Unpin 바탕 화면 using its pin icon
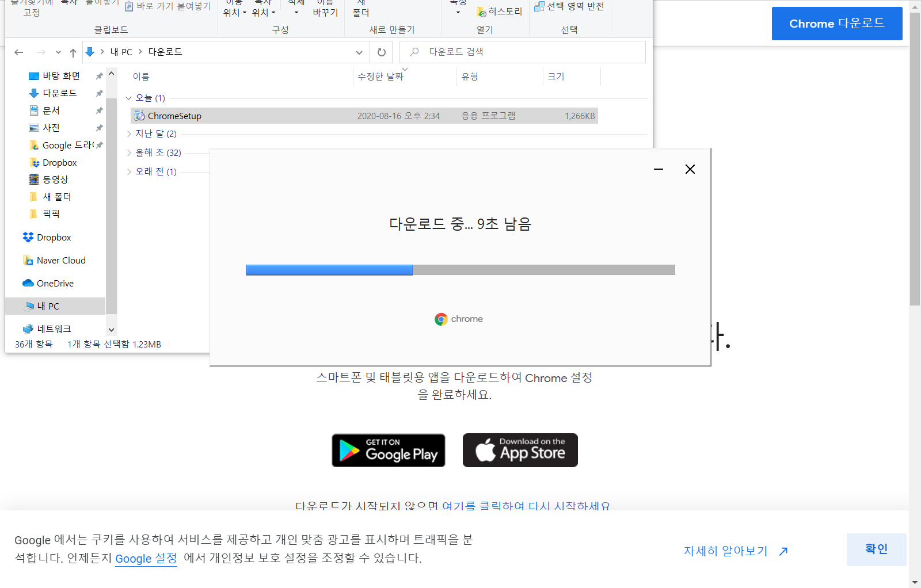Image resolution: width=921 pixels, height=588 pixels. coord(99,76)
